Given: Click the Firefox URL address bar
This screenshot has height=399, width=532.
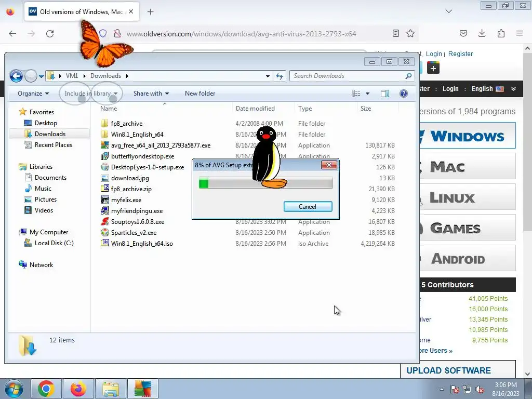Looking at the screenshot, I should 241,34.
